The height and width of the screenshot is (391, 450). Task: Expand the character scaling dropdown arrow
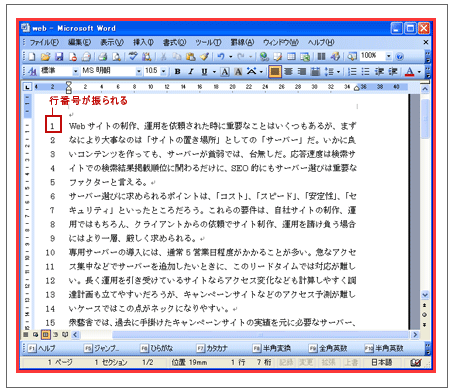click(261, 71)
